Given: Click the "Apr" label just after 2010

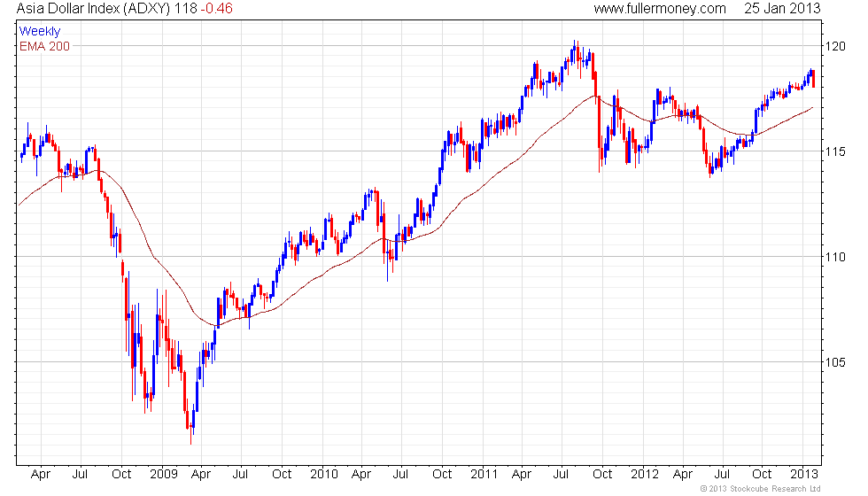Looking at the screenshot, I should (x=361, y=475).
